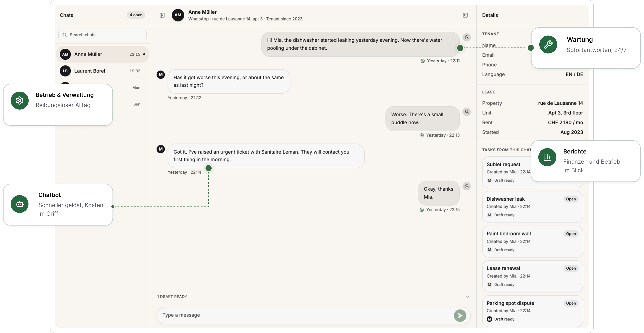Image resolution: width=644 pixels, height=333 pixels.
Task: Click the Email label in Tenant section
Action: 488,55
